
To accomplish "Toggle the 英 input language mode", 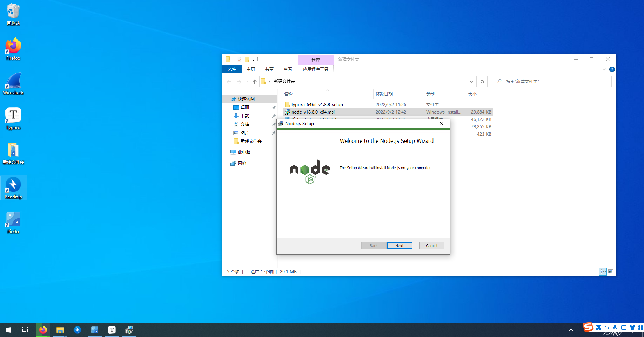I will point(598,328).
